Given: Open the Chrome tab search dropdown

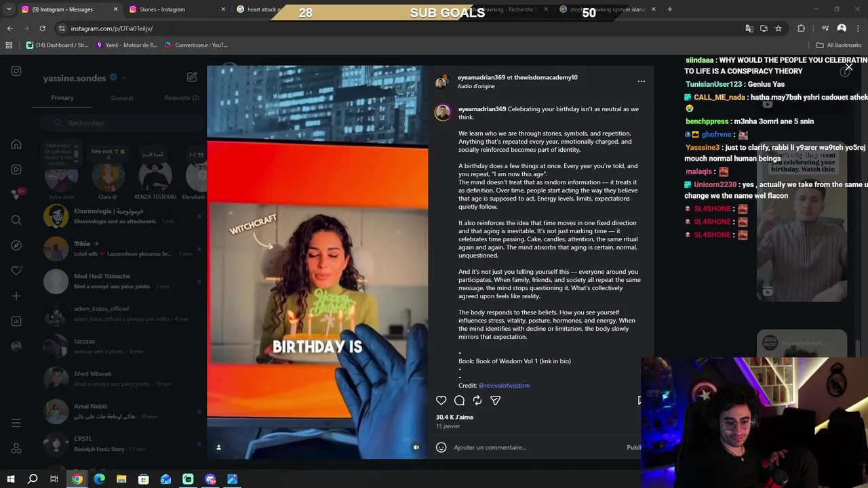Looking at the screenshot, I should pos(9,9).
